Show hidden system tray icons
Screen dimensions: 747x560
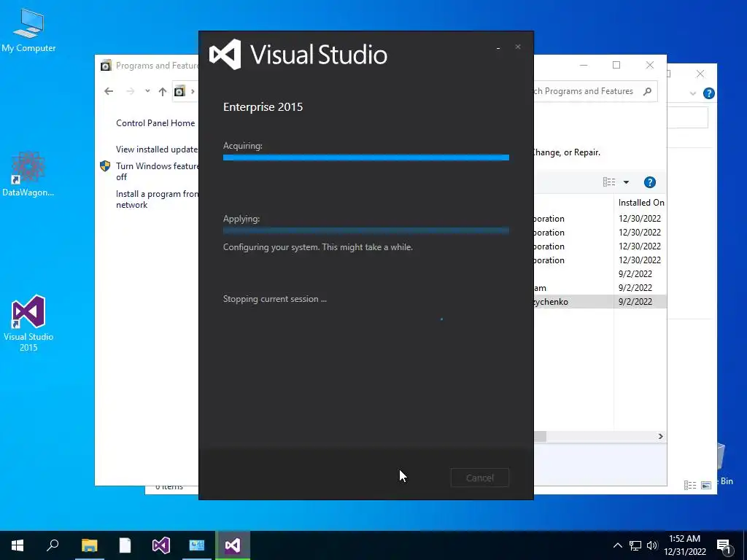(617, 545)
